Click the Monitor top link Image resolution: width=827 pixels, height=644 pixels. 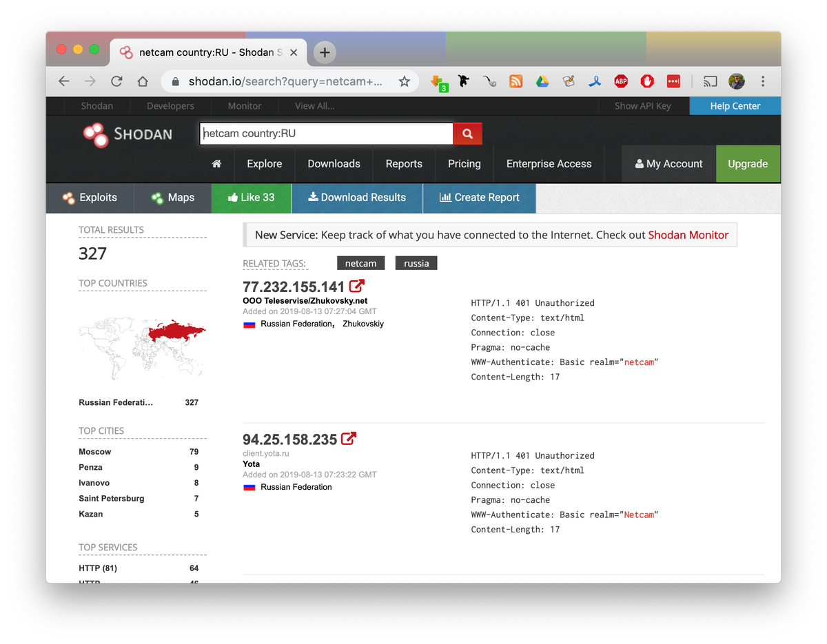click(x=245, y=105)
